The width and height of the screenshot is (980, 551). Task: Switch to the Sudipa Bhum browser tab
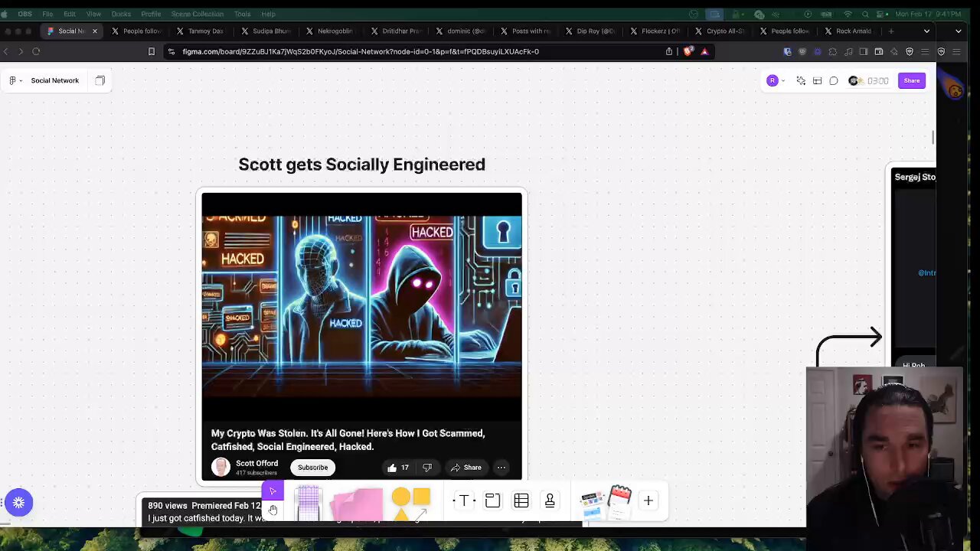265,31
